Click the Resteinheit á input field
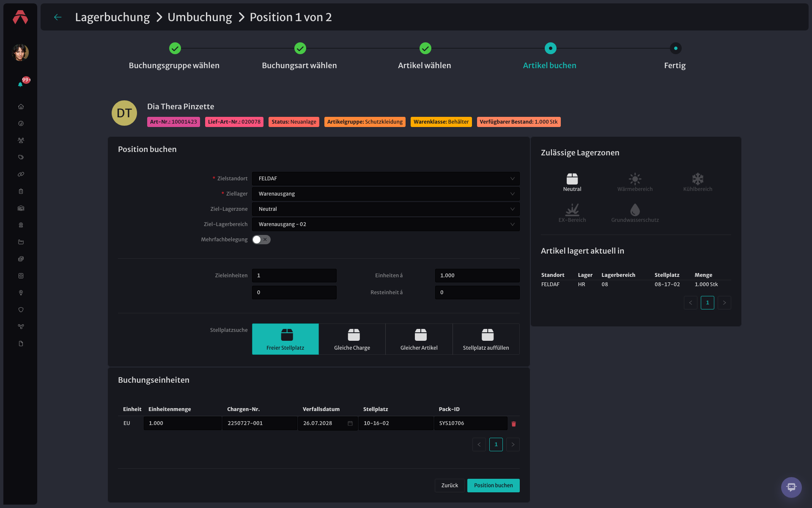812x508 pixels. click(x=477, y=293)
